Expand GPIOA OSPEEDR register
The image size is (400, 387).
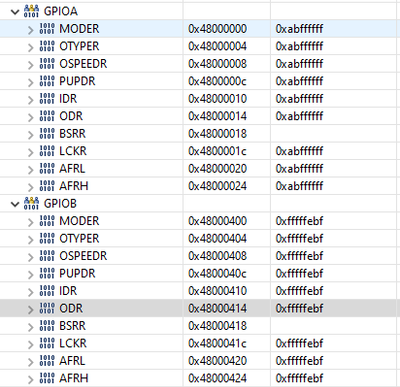(31, 65)
